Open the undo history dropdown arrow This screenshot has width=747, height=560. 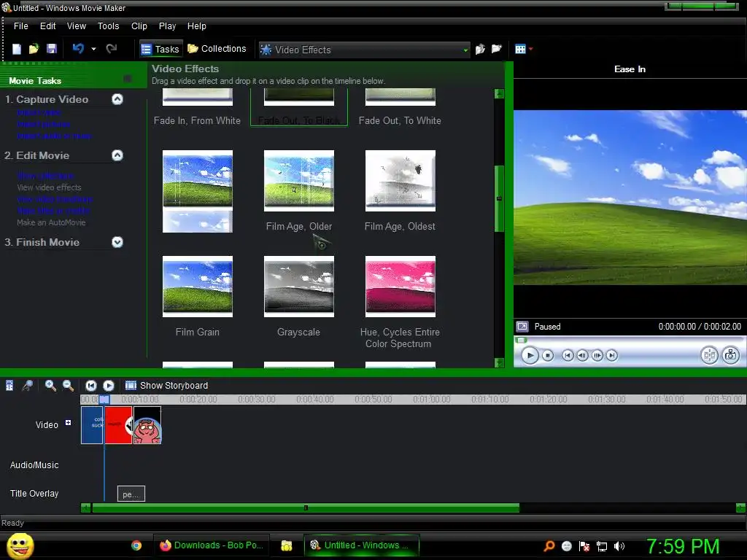93,49
